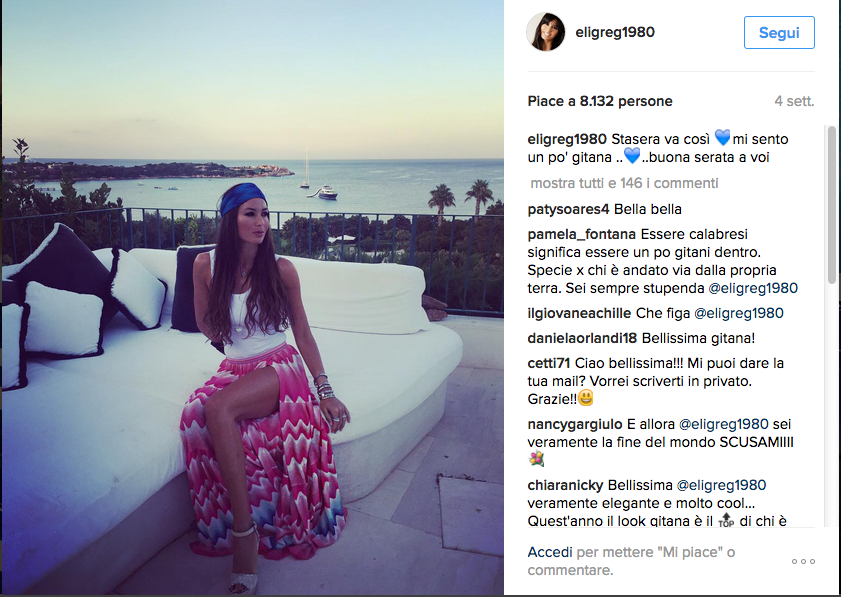The height and width of the screenshot is (597, 841).
Task: Open patysoares4 commenter profile
Action: [x=568, y=209]
